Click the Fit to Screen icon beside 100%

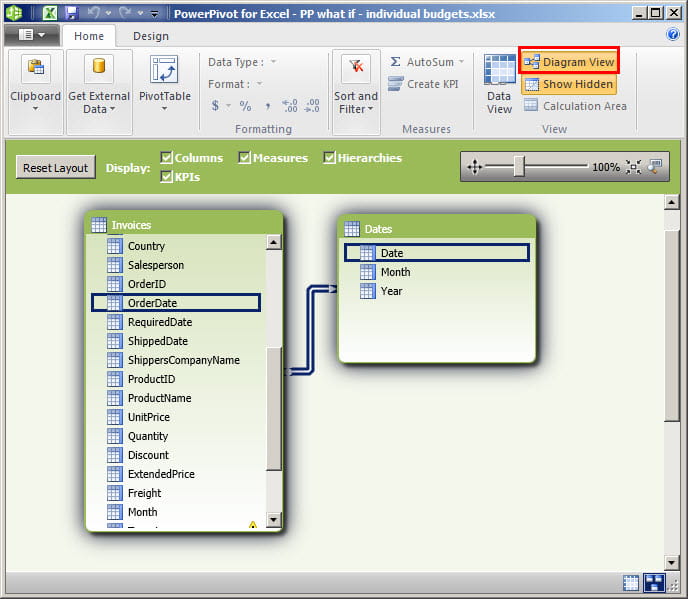click(x=633, y=167)
